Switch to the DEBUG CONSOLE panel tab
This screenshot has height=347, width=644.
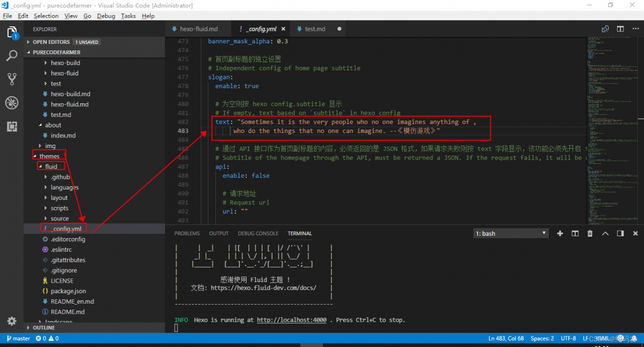(x=258, y=233)
